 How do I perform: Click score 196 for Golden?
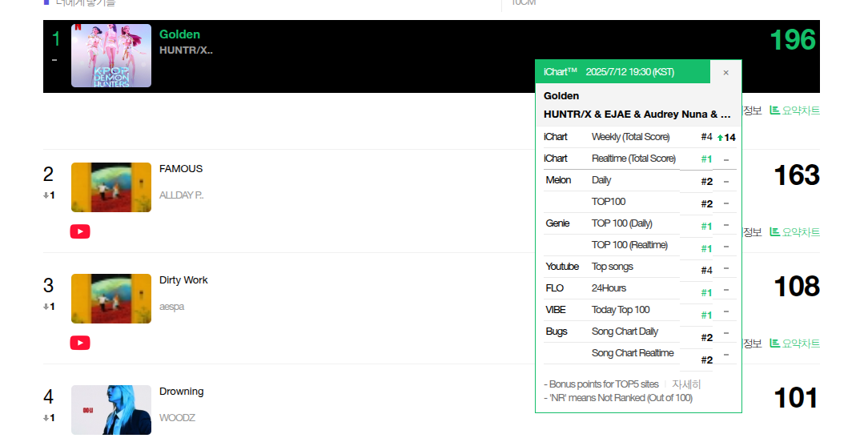pos(793,40)
